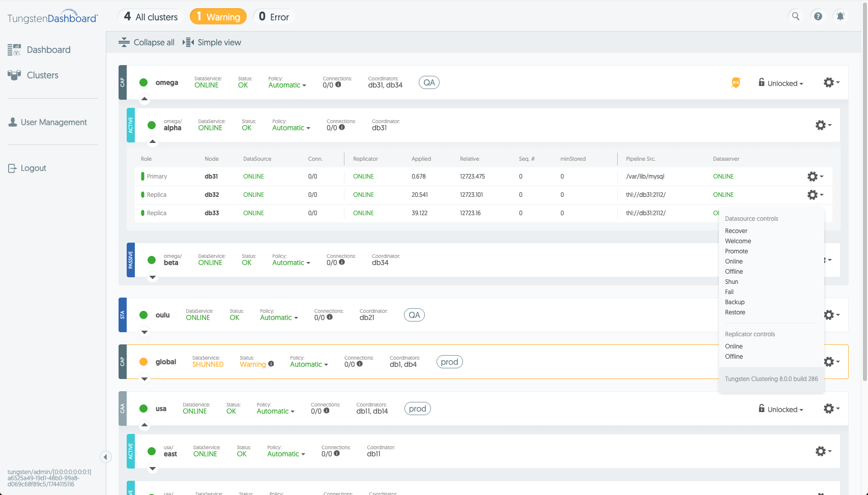The image size is (868, 495).
Task: Choose Backup in the datasource menu
Action: [735, 302]
